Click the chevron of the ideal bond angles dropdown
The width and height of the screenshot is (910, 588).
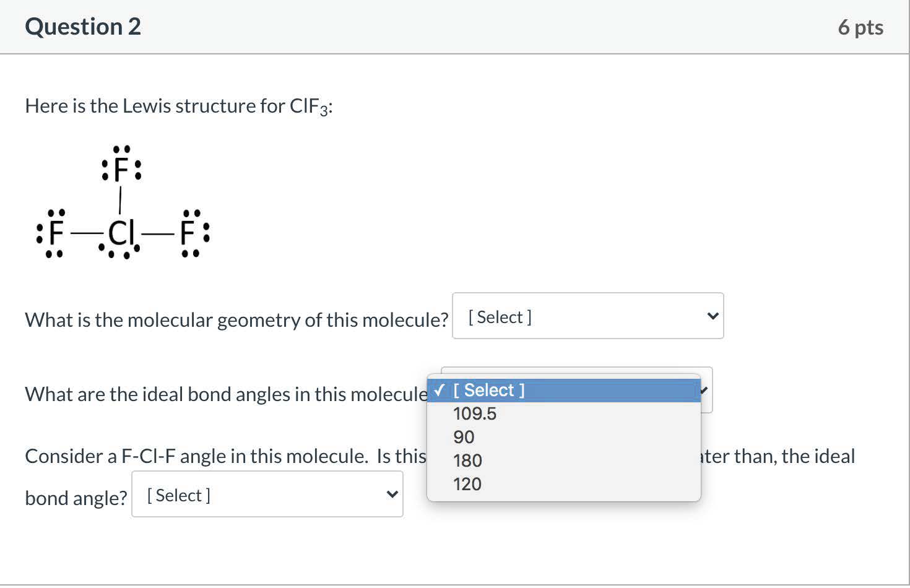click(x=704, y=391)
